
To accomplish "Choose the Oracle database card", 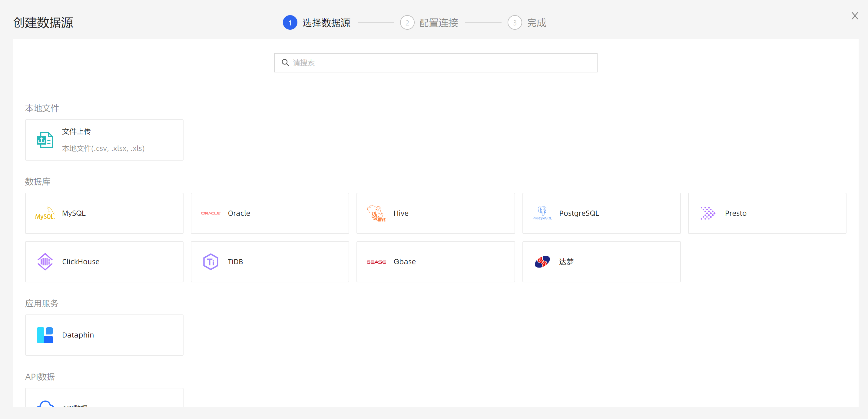I will [270, 213].
